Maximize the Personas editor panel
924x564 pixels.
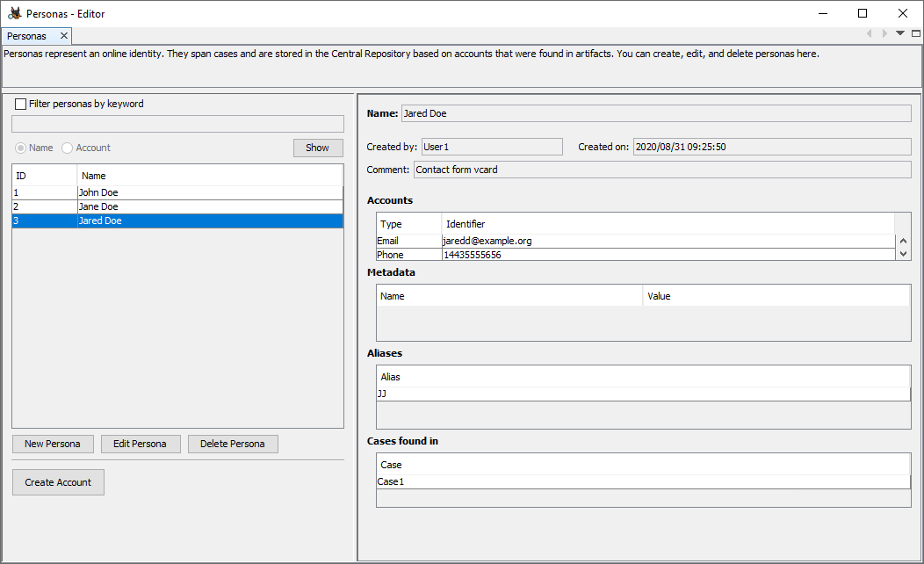(916, 33)
